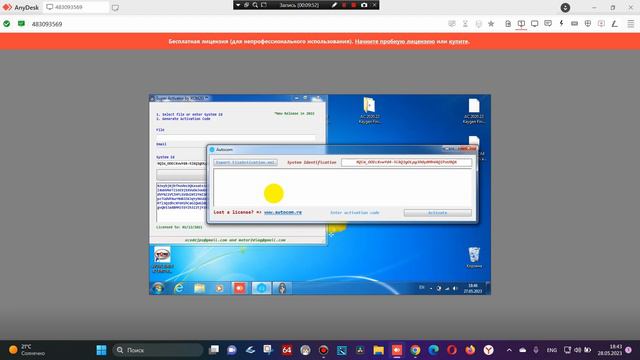Click the generated code box in Super Activator
The image size is (640, 360).
click(x=182, y=202)
